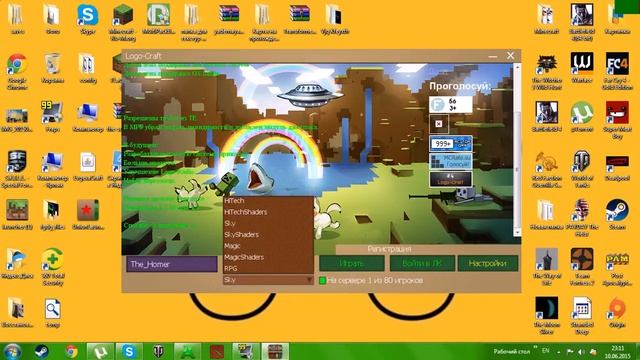
Task: Open the Skype desktop shortcut
Action: (87, 19)
